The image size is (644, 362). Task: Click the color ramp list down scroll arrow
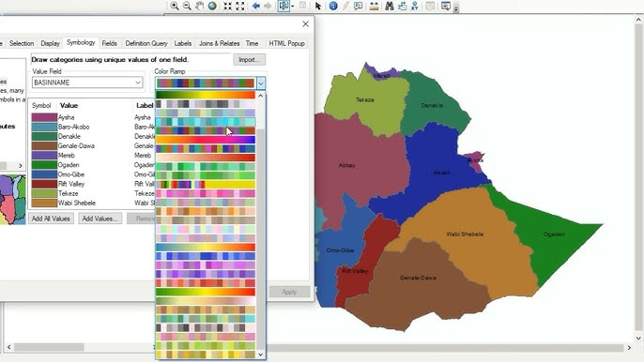pos(260,354)
